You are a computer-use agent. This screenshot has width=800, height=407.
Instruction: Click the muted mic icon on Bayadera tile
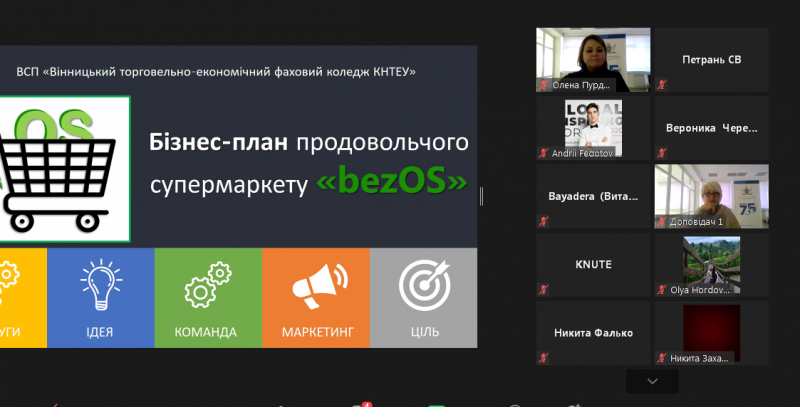[544, 221]
